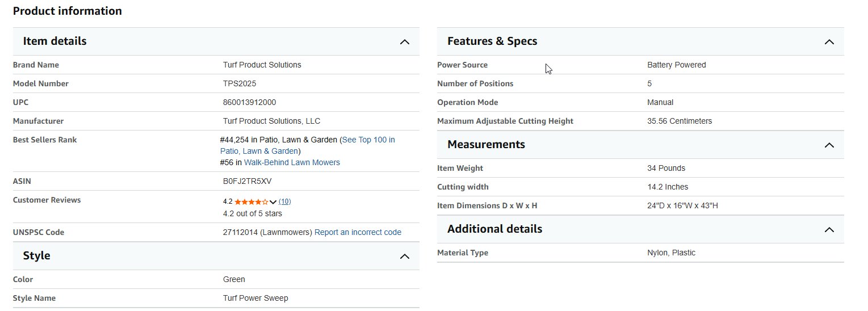Open rating breakdown arrow beside the stars
This screenshot has height=311, width=868.
pos(273,201)
